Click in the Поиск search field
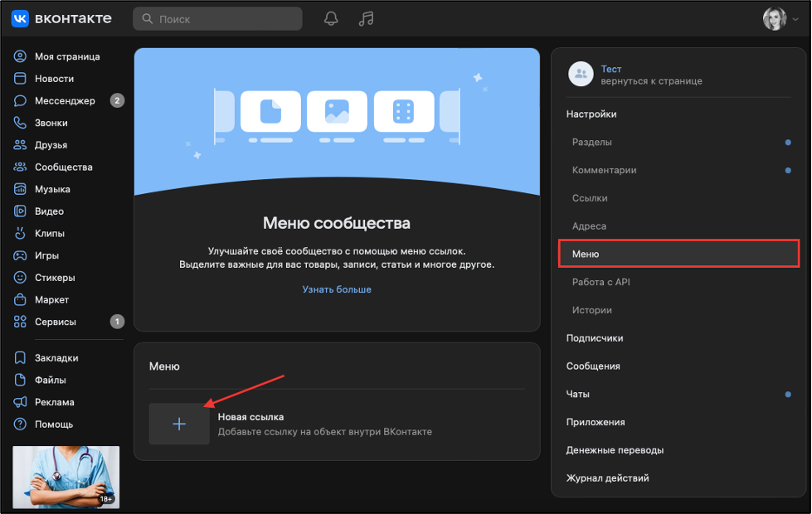The width and height of the screenshot is (812, 514). (x=217, y=18)
